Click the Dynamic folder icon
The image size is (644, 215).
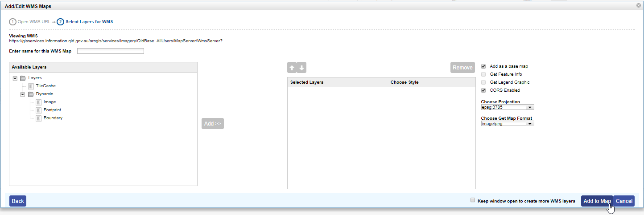click(x=31, y=94)
